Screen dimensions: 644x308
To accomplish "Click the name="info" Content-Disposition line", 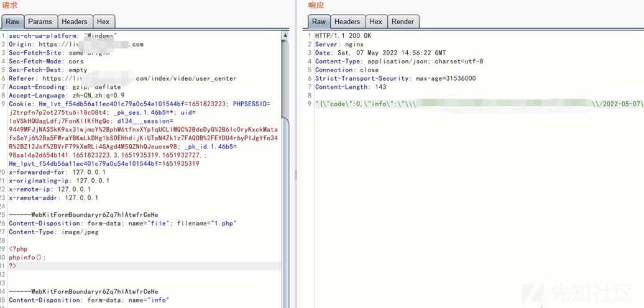I will 89,300.
